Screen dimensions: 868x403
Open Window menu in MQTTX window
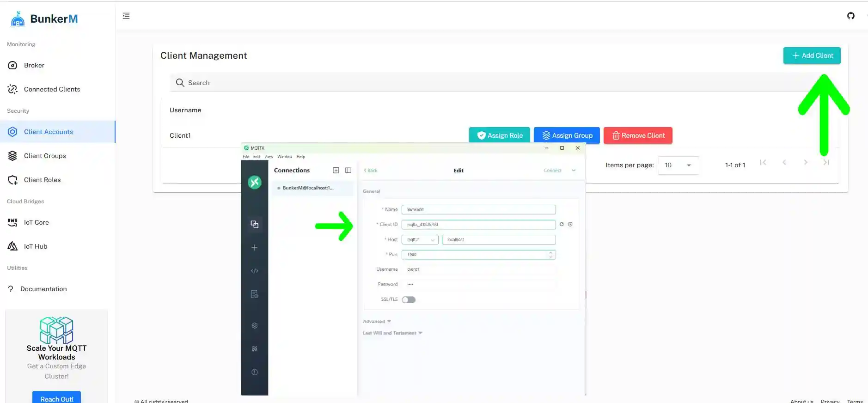(x=285, y=157)
